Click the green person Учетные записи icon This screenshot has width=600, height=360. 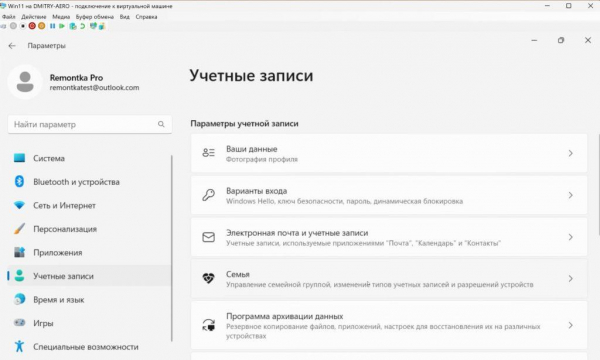click(x=19, y=276)
